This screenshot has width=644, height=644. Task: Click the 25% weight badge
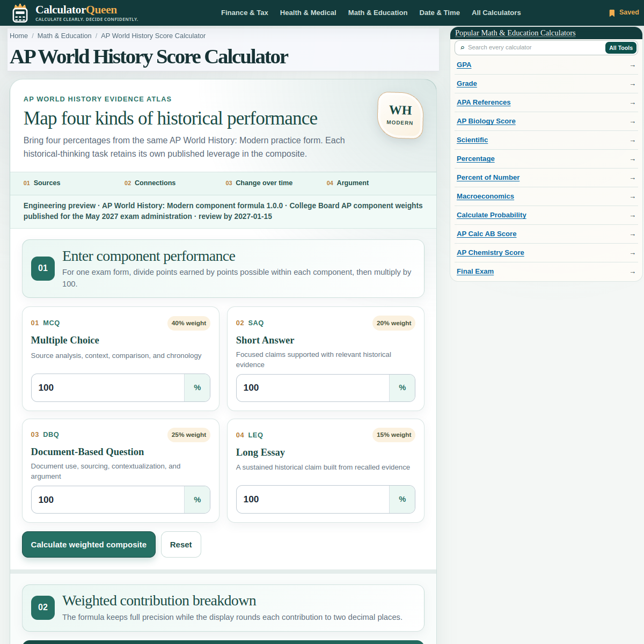point(189,435)
